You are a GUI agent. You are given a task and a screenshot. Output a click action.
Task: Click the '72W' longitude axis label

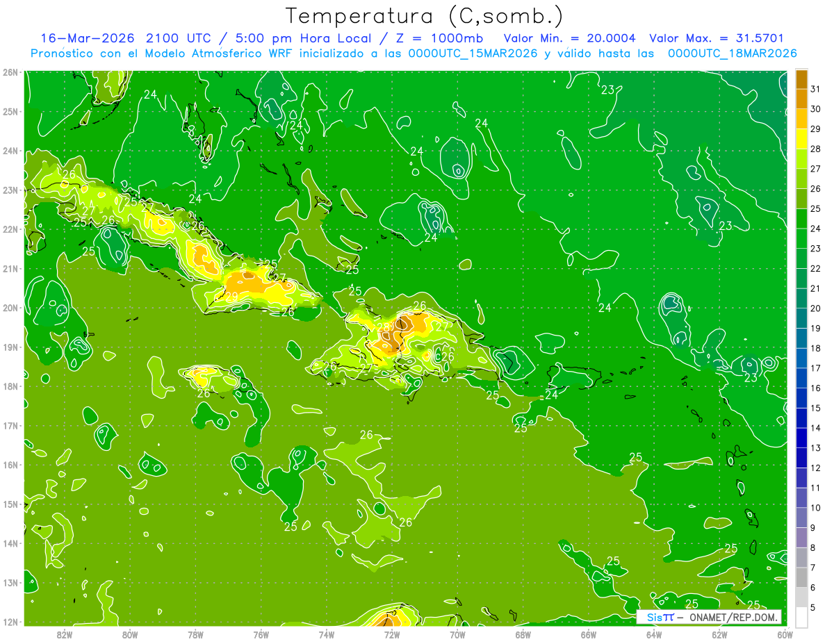point(392,634)
